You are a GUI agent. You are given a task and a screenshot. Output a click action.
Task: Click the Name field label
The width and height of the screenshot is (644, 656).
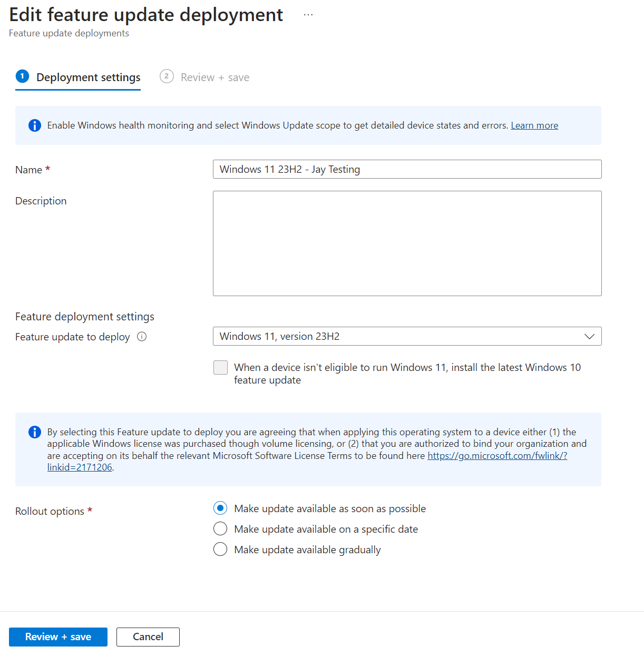(x=33, y=170)
